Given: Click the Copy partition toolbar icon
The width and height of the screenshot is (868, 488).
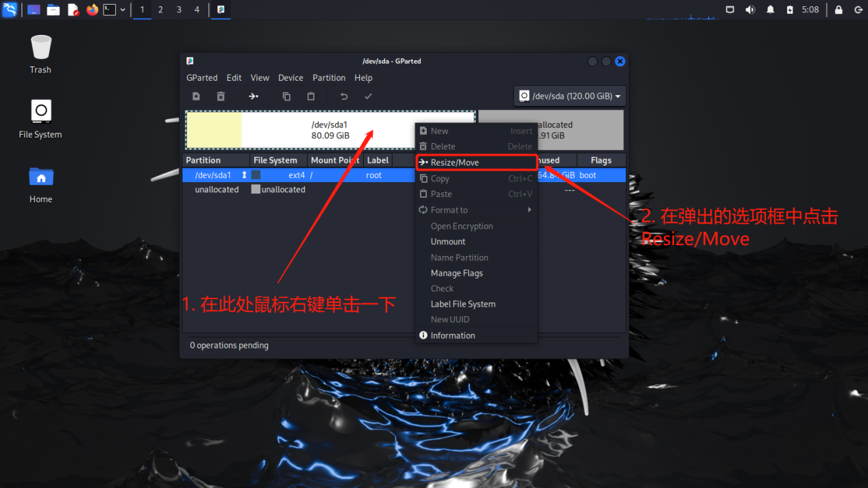Looking at the screenshot, I should tap(286, 97).
